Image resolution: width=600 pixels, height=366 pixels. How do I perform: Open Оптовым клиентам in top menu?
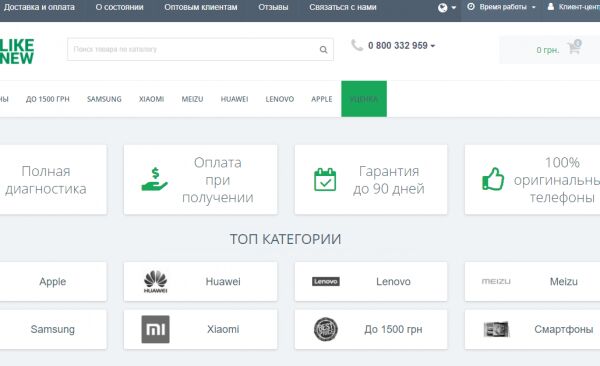click(201, 7)
